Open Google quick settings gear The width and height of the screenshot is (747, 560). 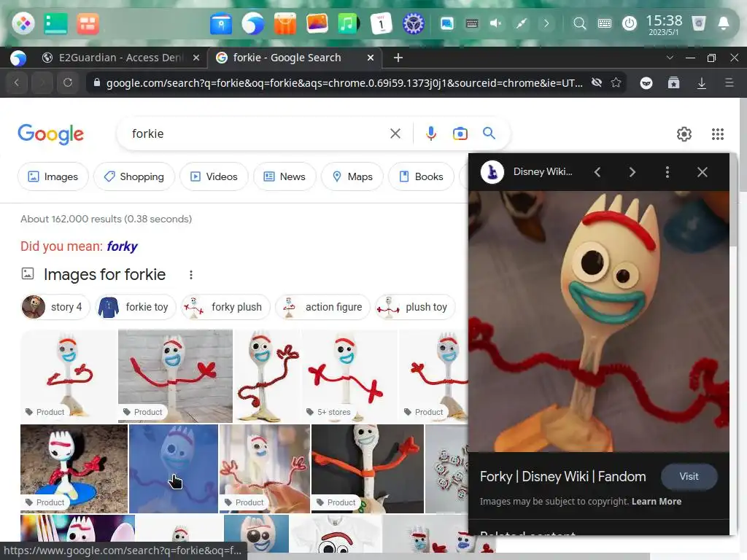[684, 134]
